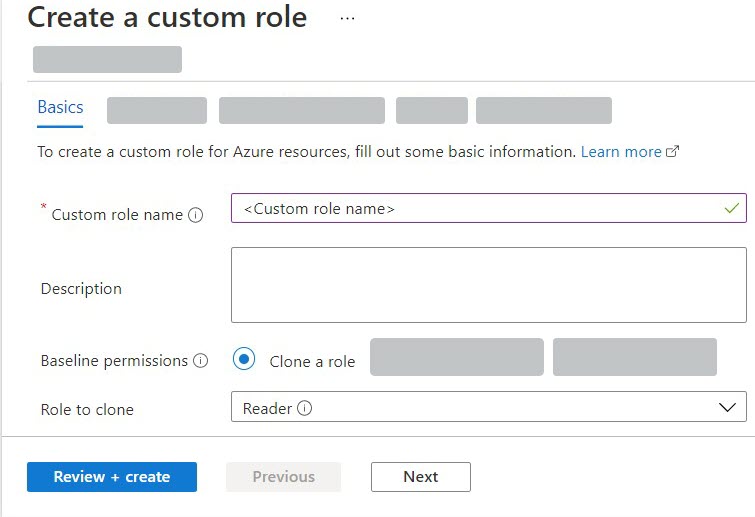The image size is (755, 517).
Task: Open the ellipsis more options menu
Action: pos(347,19)
